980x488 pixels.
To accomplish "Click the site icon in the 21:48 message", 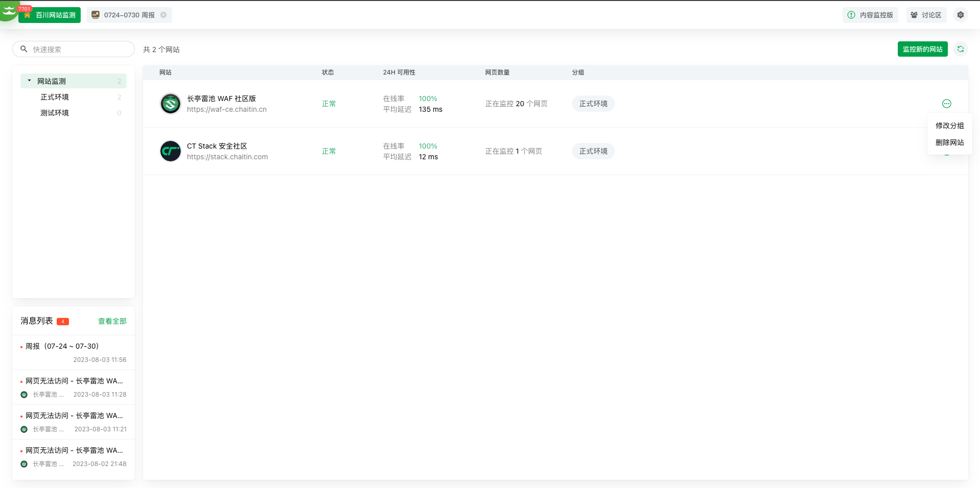I will click(24, 464).
